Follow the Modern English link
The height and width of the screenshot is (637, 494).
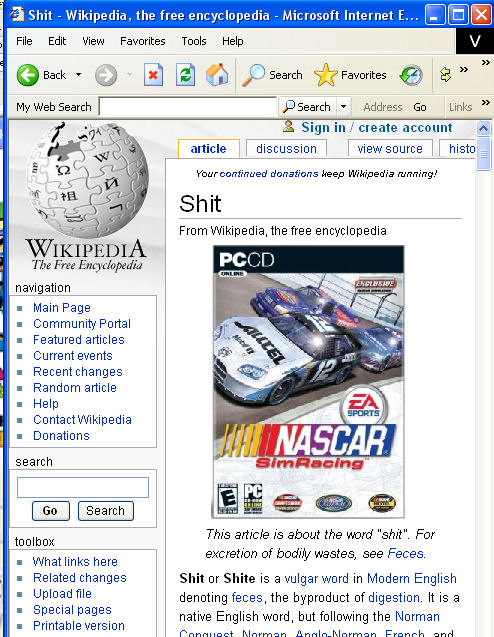412,578
